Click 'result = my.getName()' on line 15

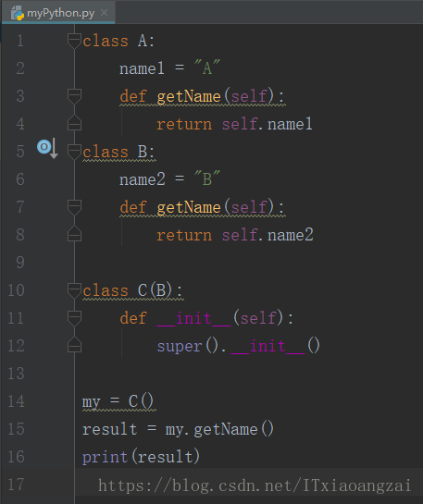click(178, 429)
